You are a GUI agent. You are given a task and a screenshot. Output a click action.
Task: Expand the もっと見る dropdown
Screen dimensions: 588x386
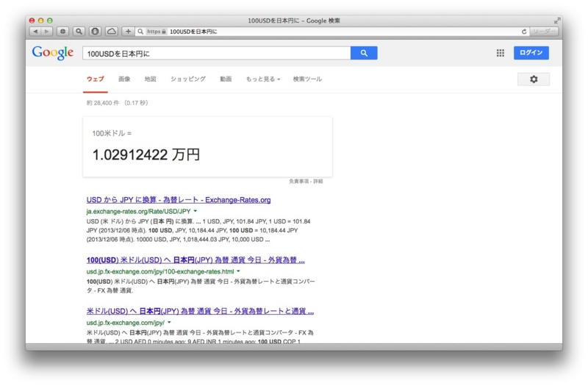tap(263, 79)
